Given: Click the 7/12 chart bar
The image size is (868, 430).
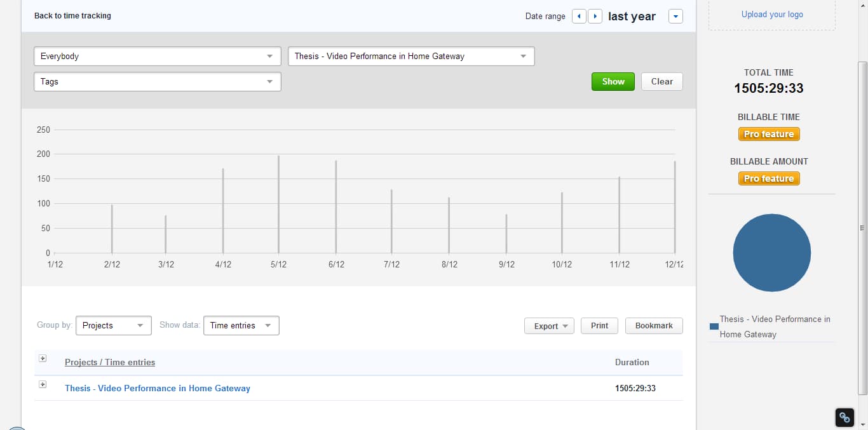Looking at the screenshot, I should 391,221.
